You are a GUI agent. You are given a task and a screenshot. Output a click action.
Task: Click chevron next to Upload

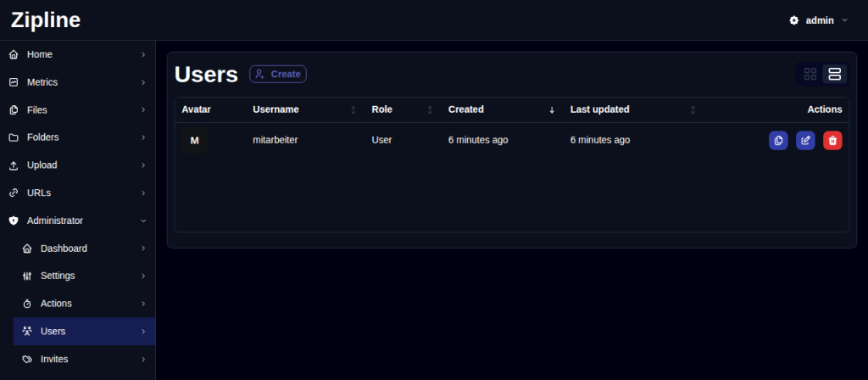(143, 165)
